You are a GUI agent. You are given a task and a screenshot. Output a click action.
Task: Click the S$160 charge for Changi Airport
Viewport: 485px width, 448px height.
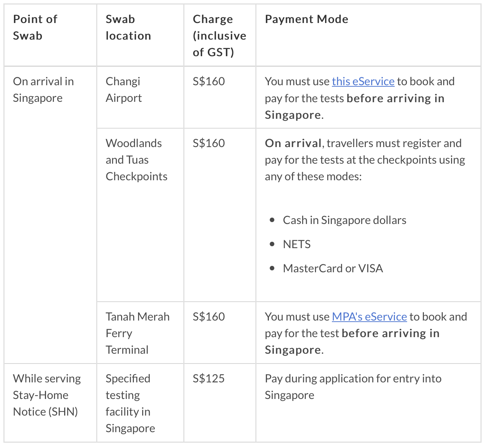tap(209, 81)
